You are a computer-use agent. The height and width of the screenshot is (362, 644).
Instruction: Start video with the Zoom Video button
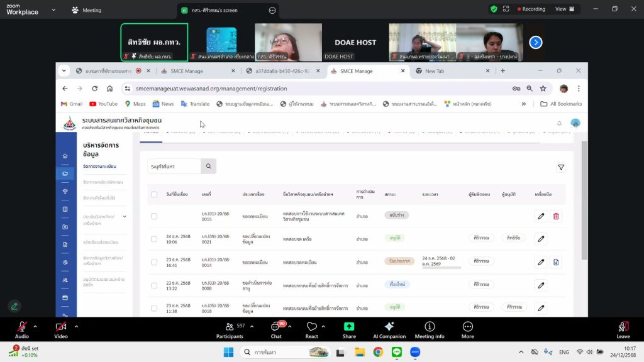(61, 327)
